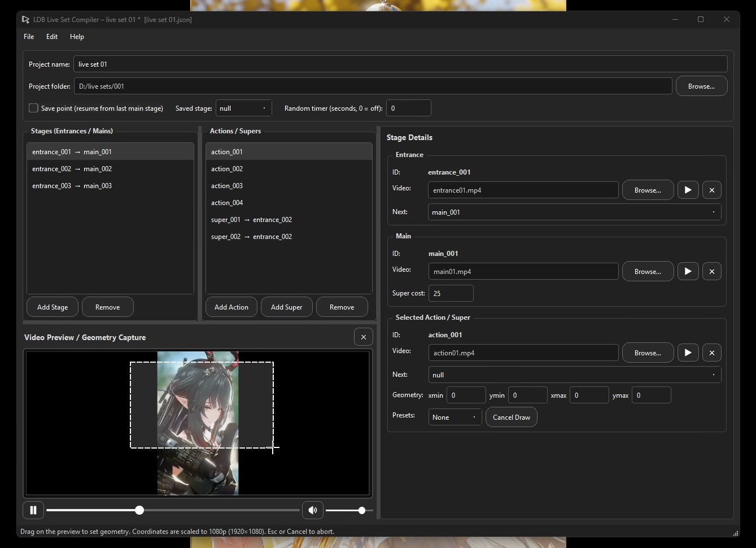
Task: Click the video seek slider handle
Action: pos(139,510)
